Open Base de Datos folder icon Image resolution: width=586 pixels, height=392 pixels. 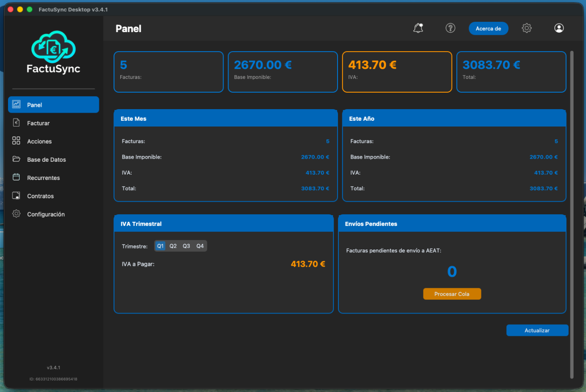[x=16, y=159]
